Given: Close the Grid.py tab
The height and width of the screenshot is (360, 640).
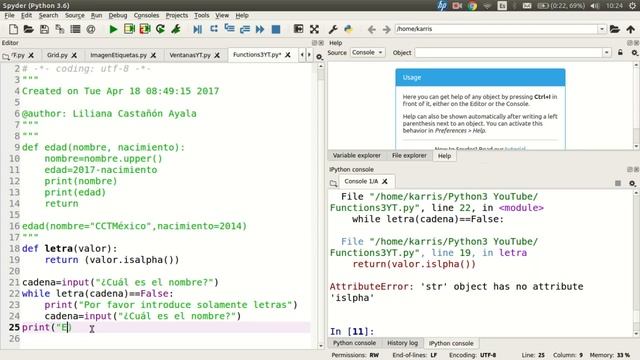Looking at the screenshot, I should [74, 55].
